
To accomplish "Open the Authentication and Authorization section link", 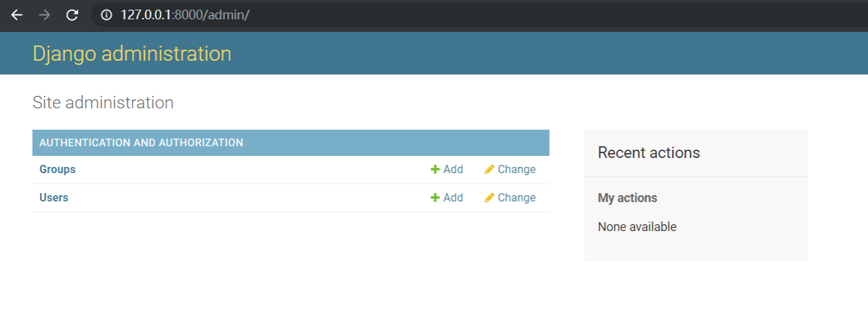I will pos(141,143).
